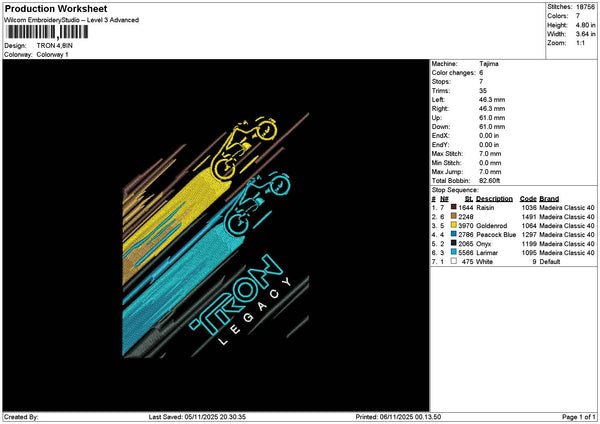Pick the Peacock Blue color swatch
The width and height of the screenshot is (600, 424).
[x=453, y=234]
